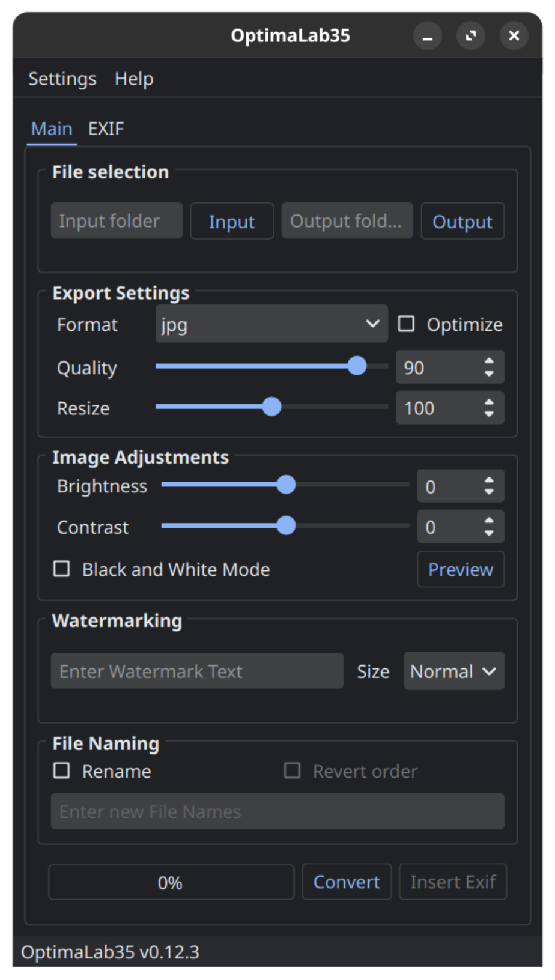
Task: Enable the Optimize checkbox
Action: 407,324
